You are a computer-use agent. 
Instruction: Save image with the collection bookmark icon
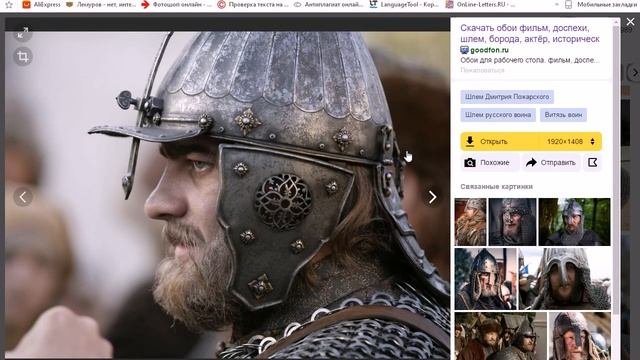coord(592,162)
